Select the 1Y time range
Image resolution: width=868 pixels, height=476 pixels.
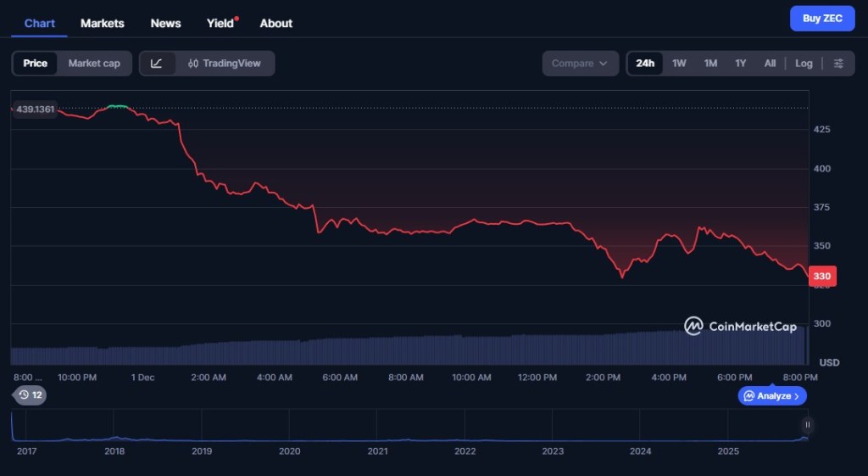point(740,64)
